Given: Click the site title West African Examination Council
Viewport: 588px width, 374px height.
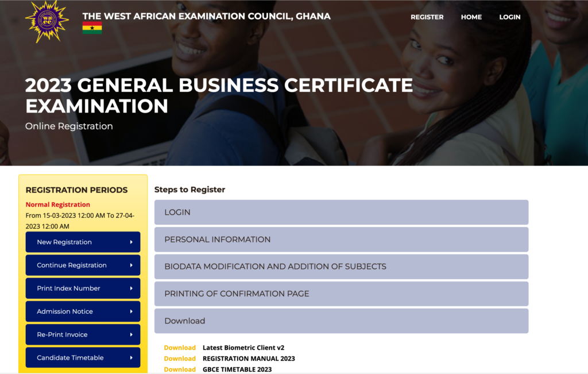Looking at the screenshot, I should (x=206, y=16).
